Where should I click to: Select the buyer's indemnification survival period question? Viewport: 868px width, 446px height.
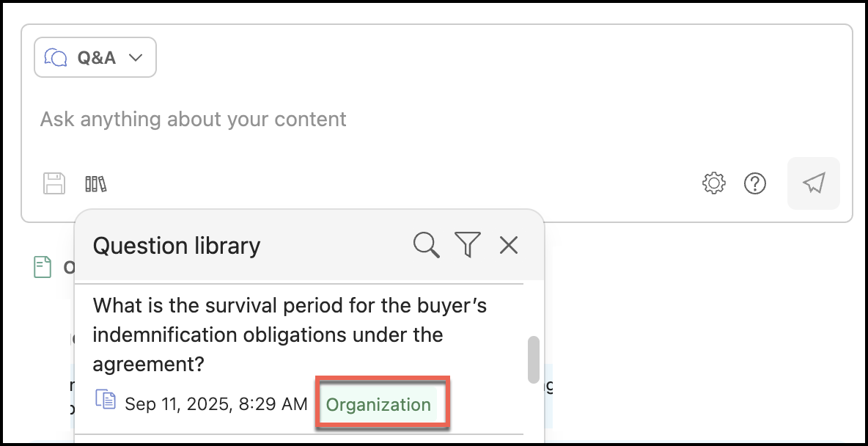pyautogui.click(x=290, y=334)
